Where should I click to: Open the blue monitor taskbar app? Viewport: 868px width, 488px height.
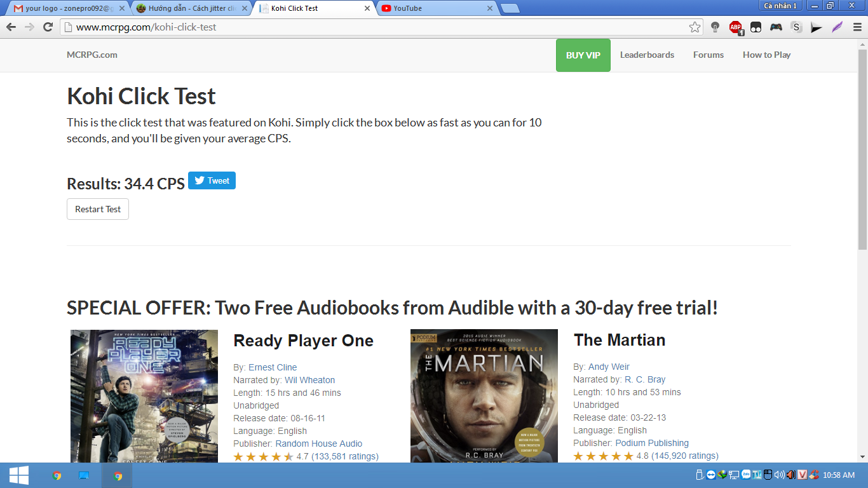click(x=84, y=475)
